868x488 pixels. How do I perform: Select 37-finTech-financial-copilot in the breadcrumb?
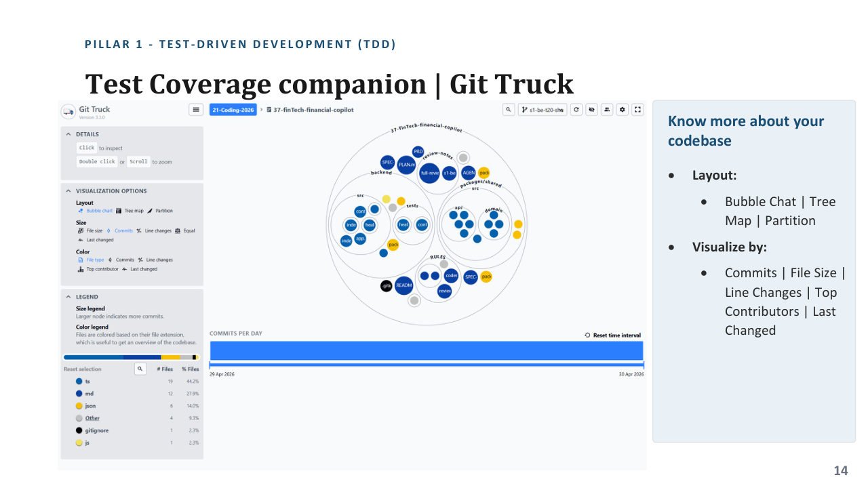coord(311,110)
